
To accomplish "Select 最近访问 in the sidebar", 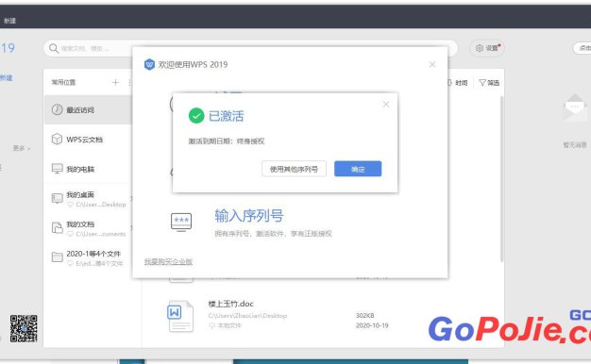I will click(x=88, y=110).
